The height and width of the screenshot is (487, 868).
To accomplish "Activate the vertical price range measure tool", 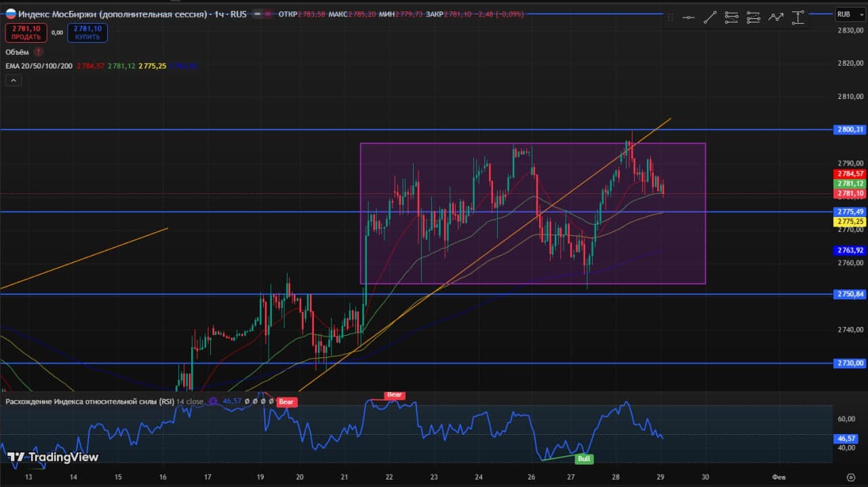I will click(798, 18).
